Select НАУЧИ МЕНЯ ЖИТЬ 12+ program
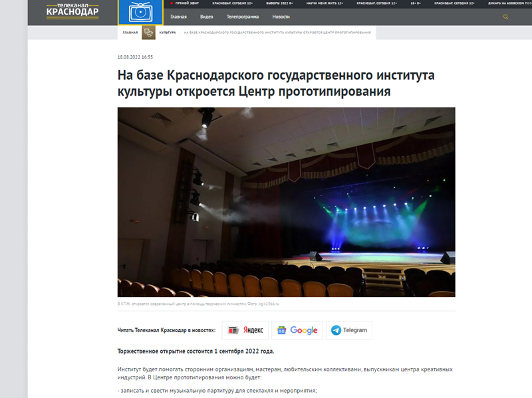 tap(325, 3)
